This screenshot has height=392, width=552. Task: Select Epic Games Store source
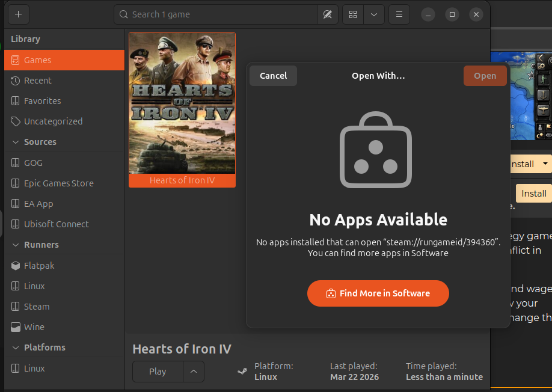pyautogui.click(x=64, y=183)
